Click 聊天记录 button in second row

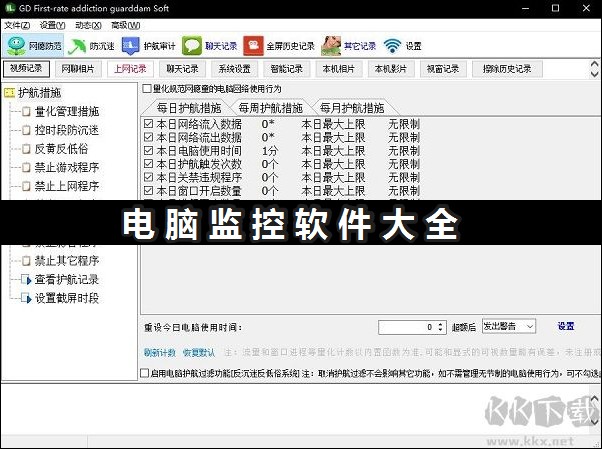[182, 69]
